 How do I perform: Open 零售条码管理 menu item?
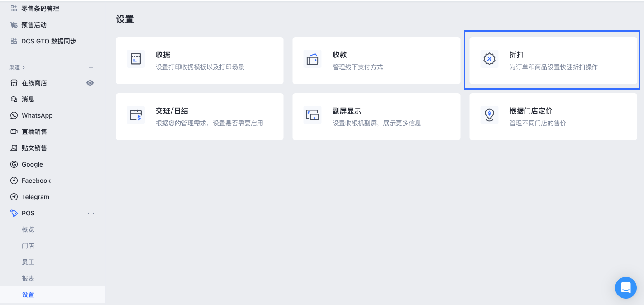(40, 9)
